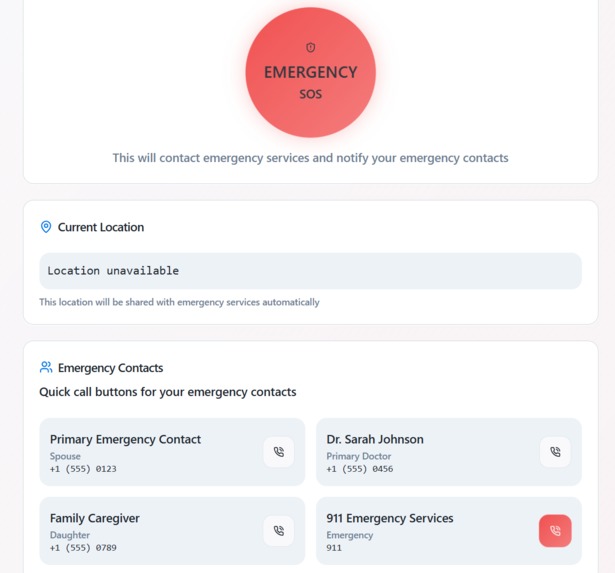Screen dimensions: 615x573
Task: Click the +1 (555) 0123 phone number
Action: point(83,469)
